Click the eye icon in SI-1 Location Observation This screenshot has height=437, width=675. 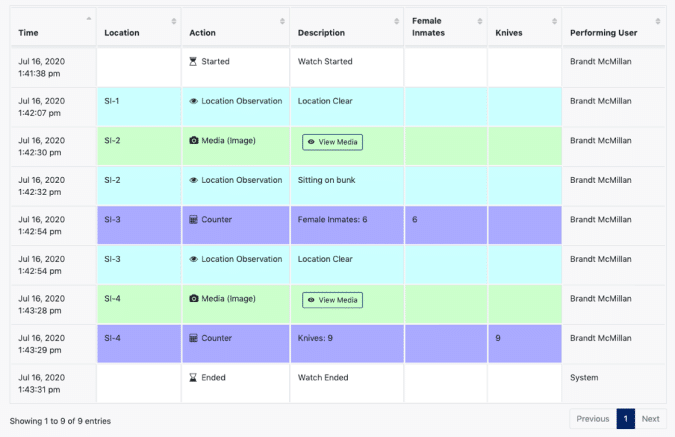194,101
